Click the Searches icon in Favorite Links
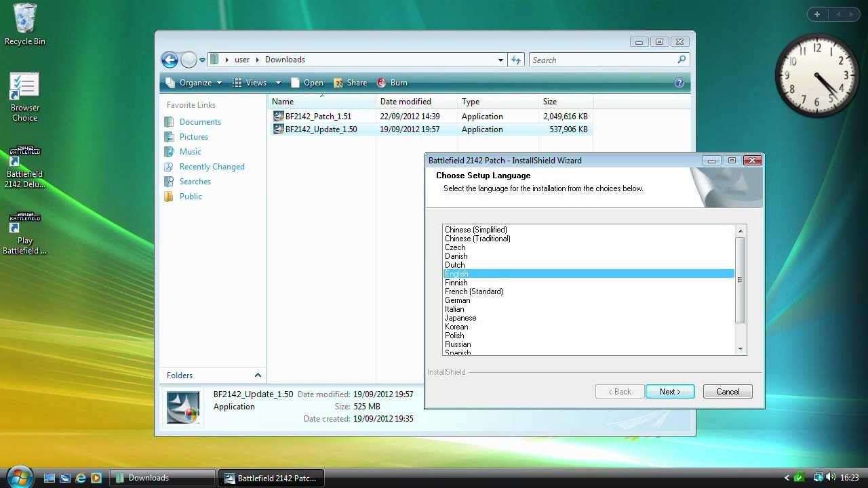 (x=169, y=182)
